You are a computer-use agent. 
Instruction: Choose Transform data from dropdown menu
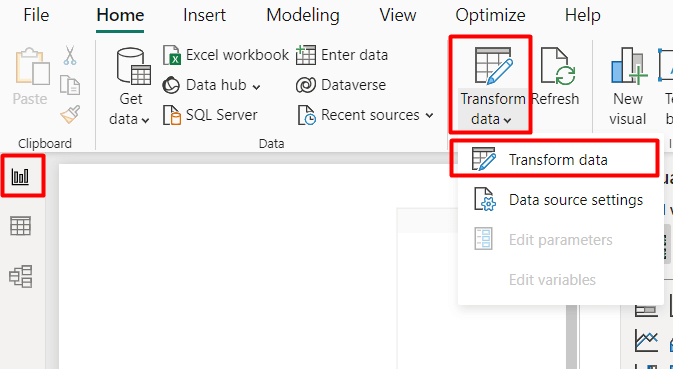click(557, 160)
